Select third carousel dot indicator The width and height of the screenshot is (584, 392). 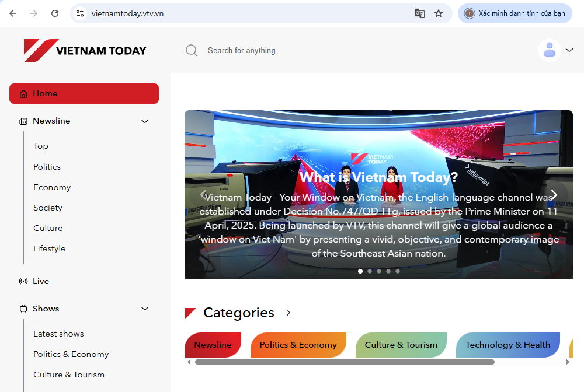[x=379, y=271]
